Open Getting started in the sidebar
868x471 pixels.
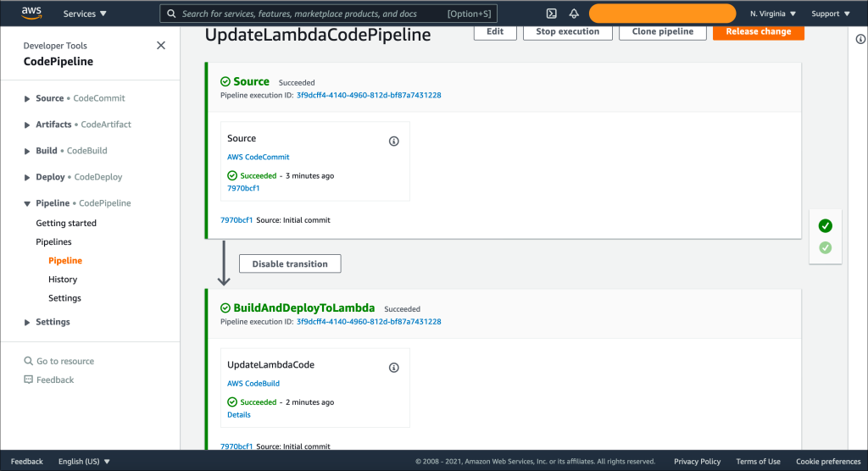point(66,223)
